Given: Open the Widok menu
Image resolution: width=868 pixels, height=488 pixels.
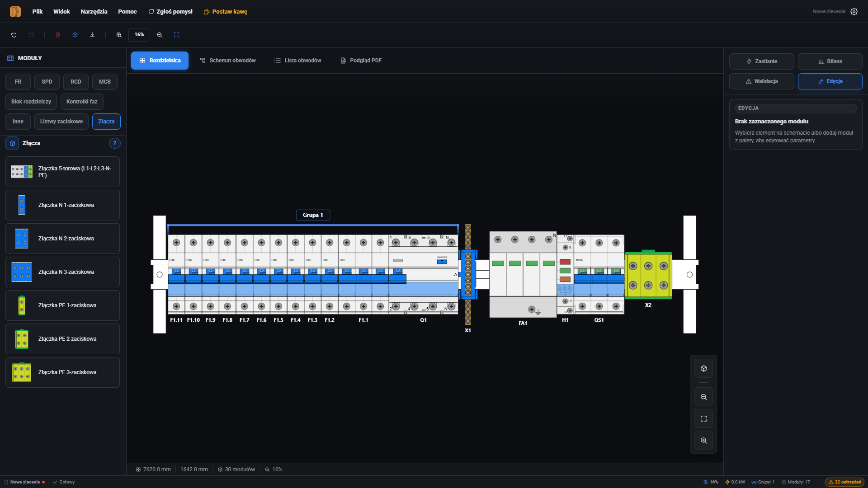Looking at the screenshot, I should point(61,12).
